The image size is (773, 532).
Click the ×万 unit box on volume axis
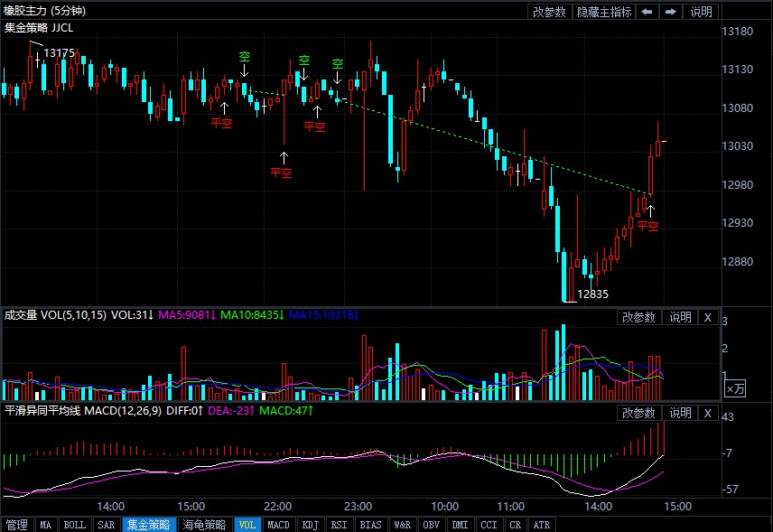[736, 388]
